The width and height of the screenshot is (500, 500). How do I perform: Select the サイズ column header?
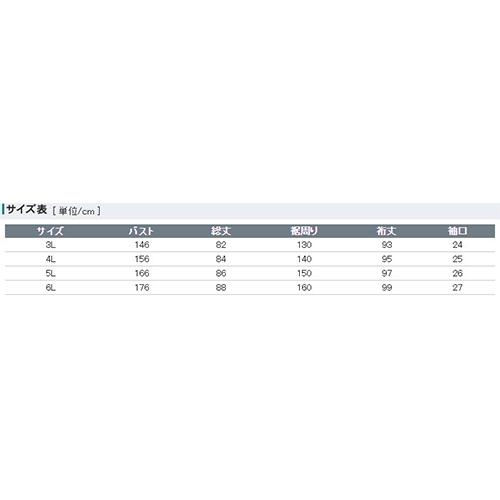(50, 231)
